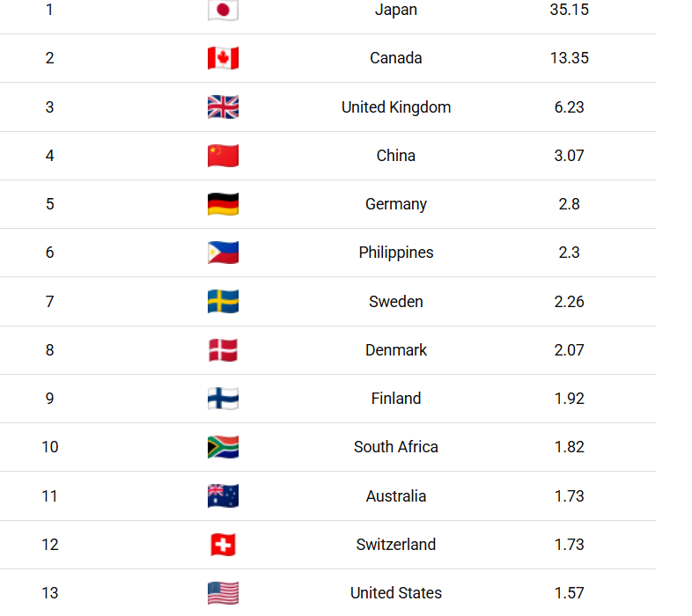Click the Philippines flag icon
Screen dimensions: 692x616
pyautogui.click(x=223, y=253)
